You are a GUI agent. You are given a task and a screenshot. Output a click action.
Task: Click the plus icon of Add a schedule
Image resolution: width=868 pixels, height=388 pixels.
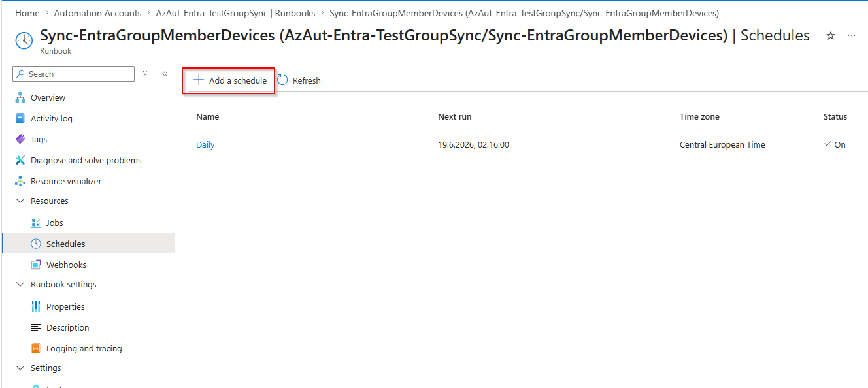(x=199, y=80)
